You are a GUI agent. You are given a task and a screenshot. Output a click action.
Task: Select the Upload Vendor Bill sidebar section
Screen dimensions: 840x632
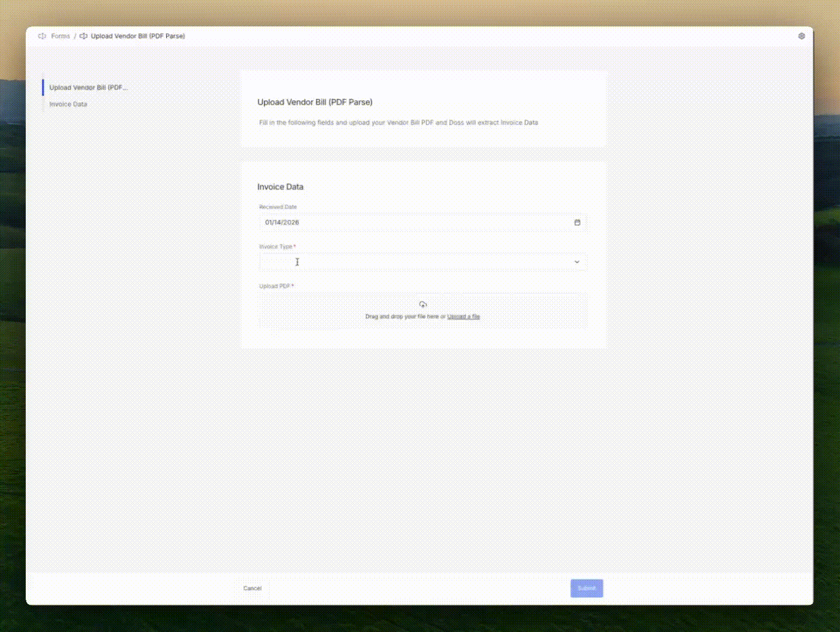88,87
